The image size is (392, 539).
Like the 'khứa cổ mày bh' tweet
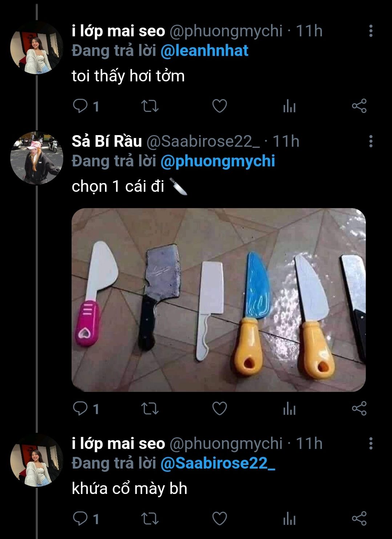click(x=219, y=519)
